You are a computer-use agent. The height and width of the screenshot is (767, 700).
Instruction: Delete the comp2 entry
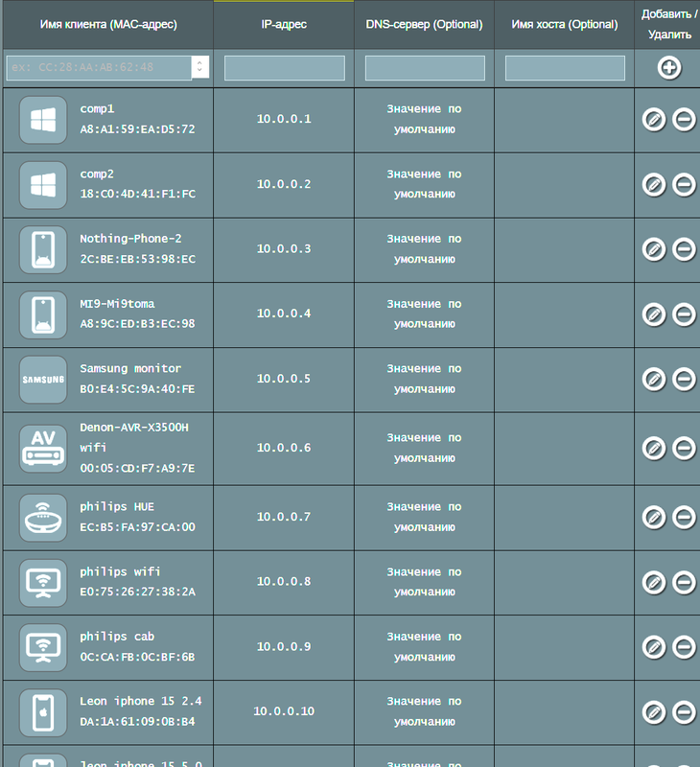click(x=684, y=184)
